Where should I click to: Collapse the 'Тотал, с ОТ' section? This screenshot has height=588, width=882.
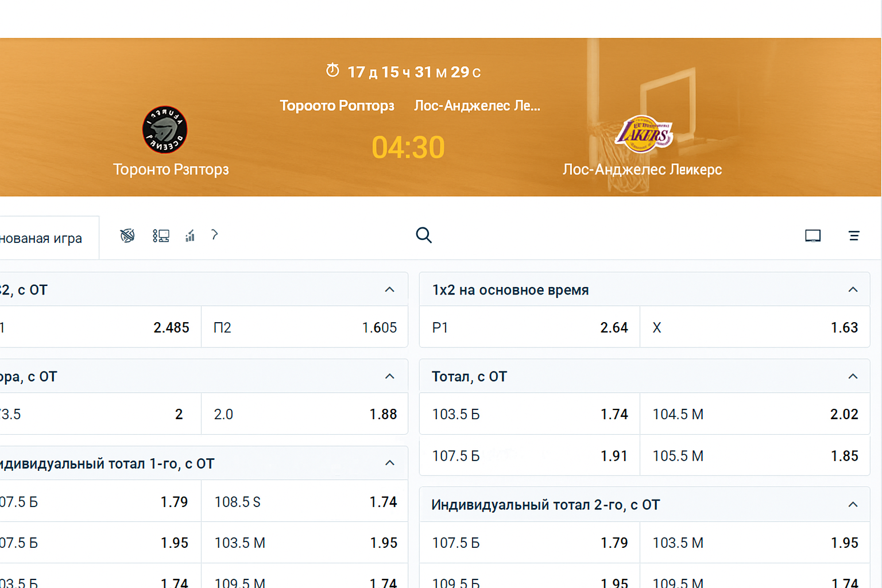pyautogui.click(x=853, y=376)
